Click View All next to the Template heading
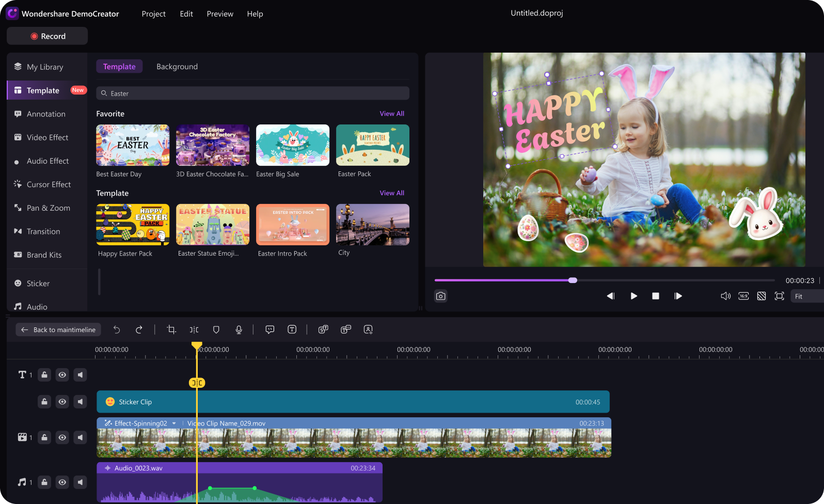 click(x=392, y=193)
